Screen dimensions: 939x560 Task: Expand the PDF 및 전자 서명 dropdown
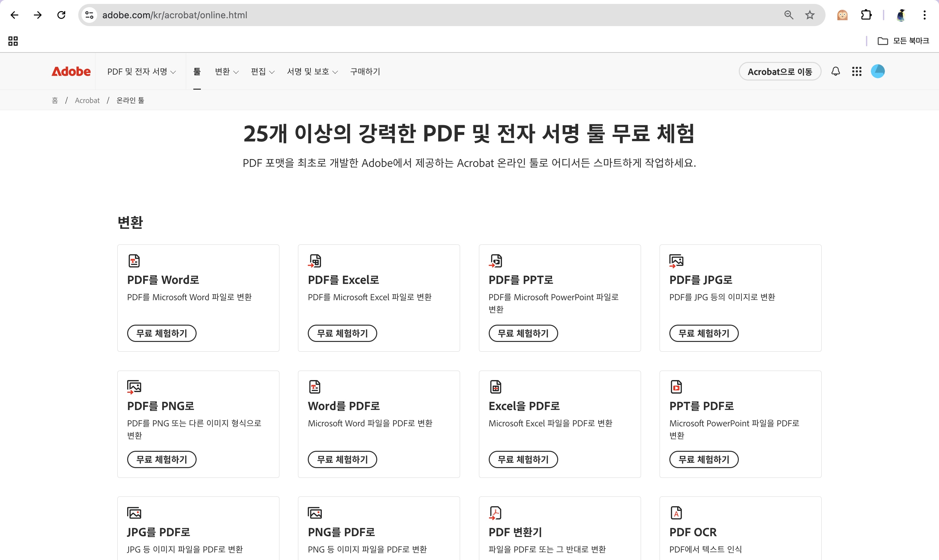[141, 72]
